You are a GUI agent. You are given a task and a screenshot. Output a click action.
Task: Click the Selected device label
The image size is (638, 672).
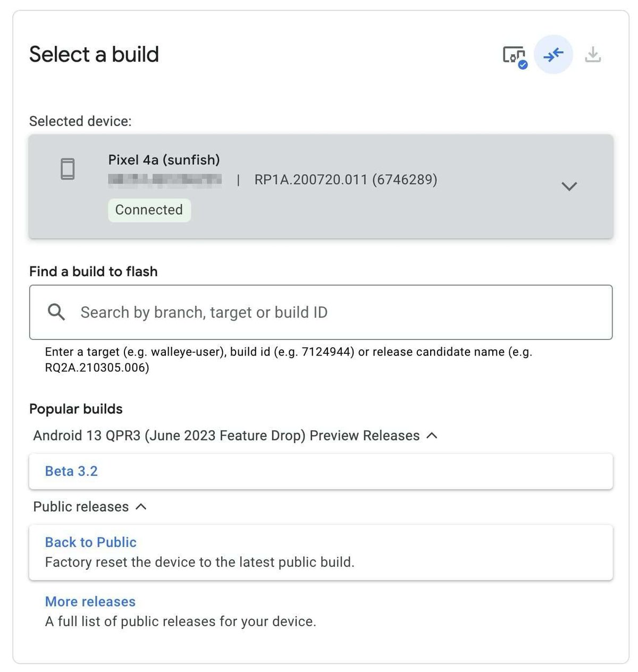80,121
